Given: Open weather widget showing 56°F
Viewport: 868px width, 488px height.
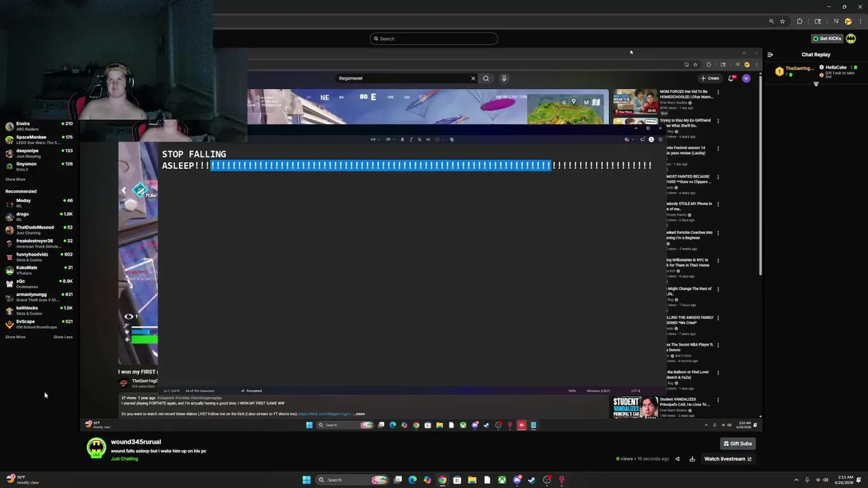Looking at the screenshot, I should point(22,480).
